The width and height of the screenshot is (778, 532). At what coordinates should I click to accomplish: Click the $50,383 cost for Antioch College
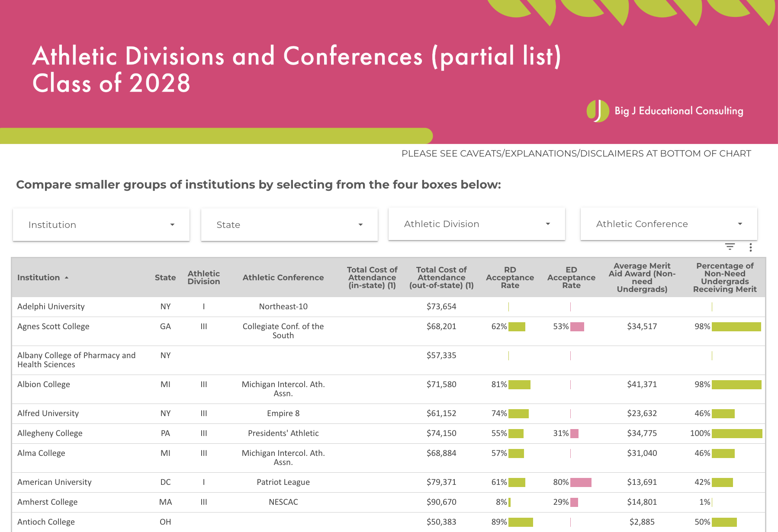click(441, 522)
